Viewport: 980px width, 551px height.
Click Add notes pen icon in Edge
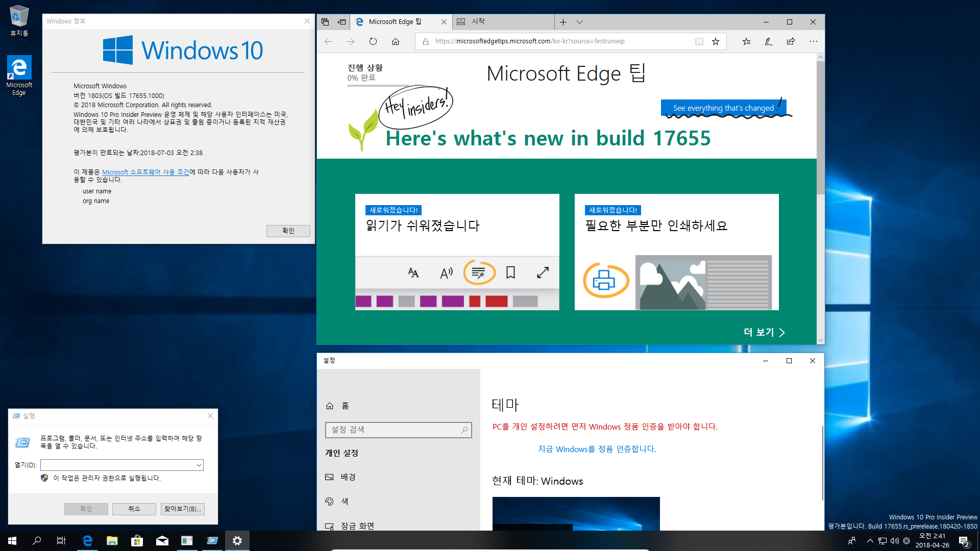point(768,41)
